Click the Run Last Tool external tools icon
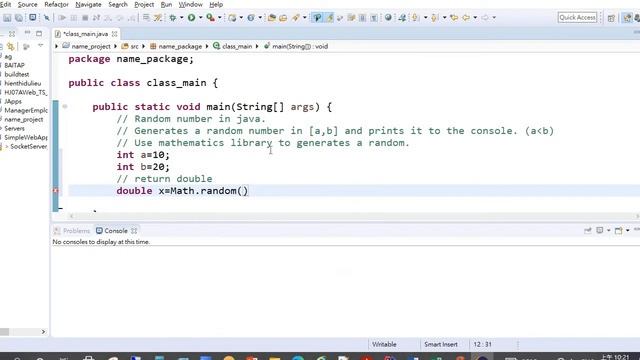Image resolution: width=640 pixels, height=360 pixels. [x=210, y=18]
